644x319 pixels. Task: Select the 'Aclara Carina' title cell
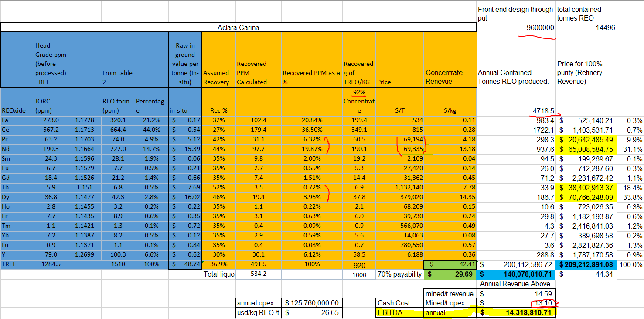(x=238, y=27)
